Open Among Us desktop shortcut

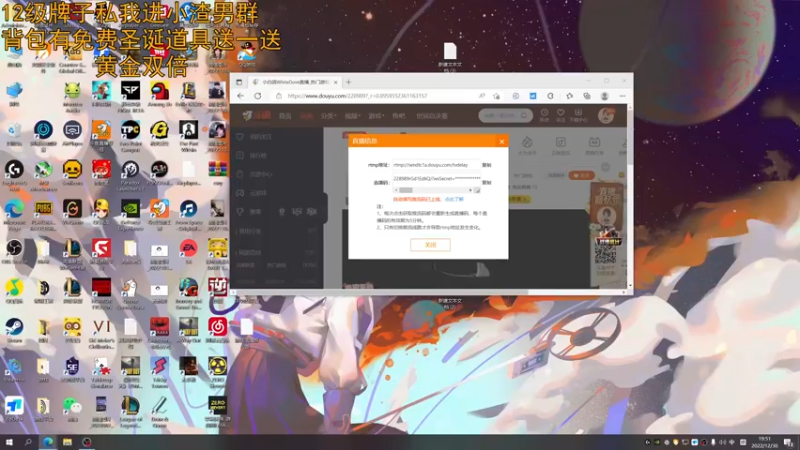(159, 94)
